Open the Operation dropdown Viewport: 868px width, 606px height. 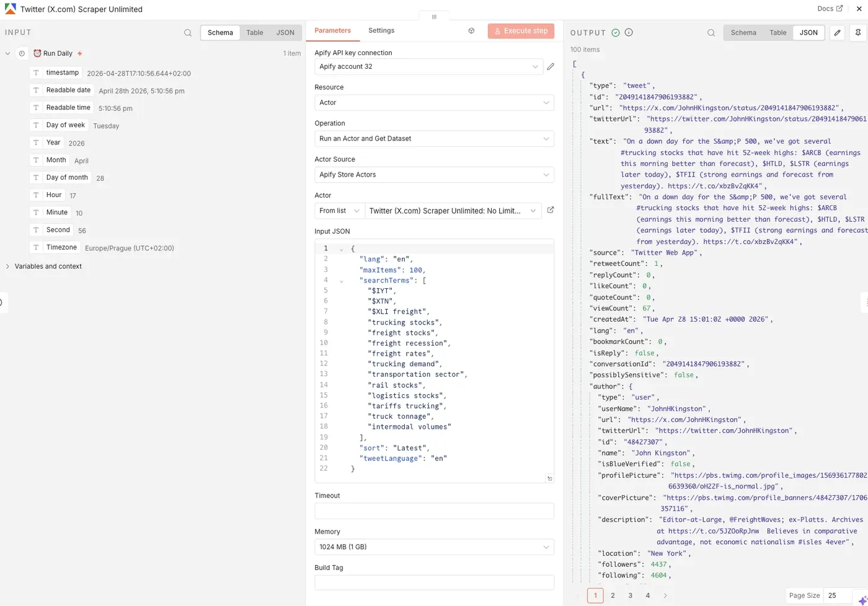coord(434,139)
